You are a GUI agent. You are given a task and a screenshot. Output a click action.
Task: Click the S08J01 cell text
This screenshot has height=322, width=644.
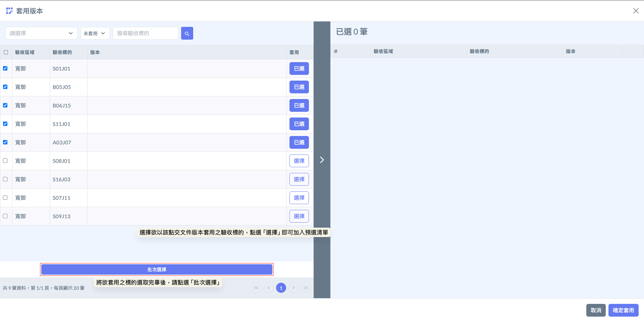pyautogui.click(x=61, y=161)
